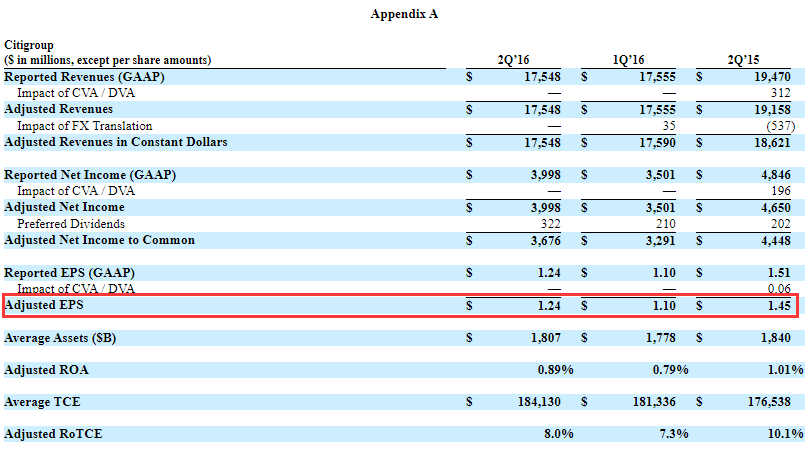Click the 202 preferred dividends value
Viewport: 811px width, 456px height.
pos(780,224)
